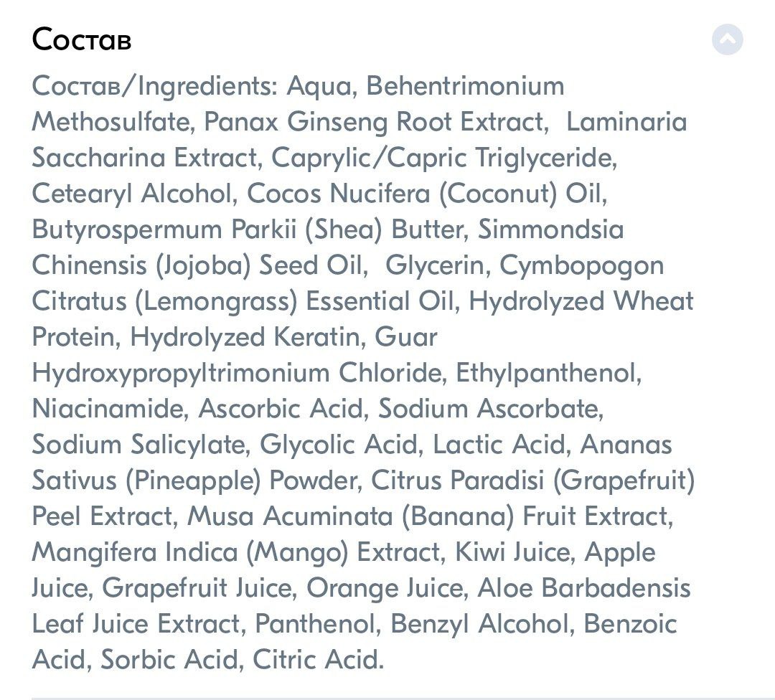775x700 pixels.
Task: Click the Состав section heading
Action: pos(82,39)
